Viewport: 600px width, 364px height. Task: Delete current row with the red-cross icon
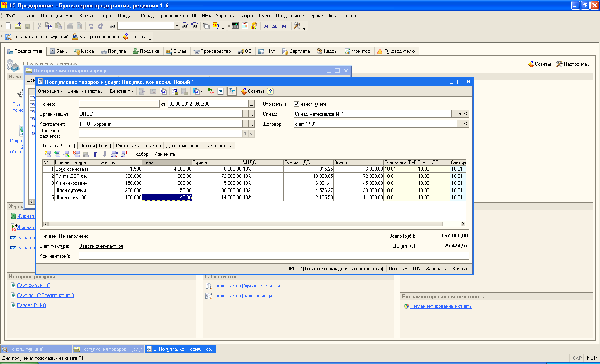click(76, 154)
